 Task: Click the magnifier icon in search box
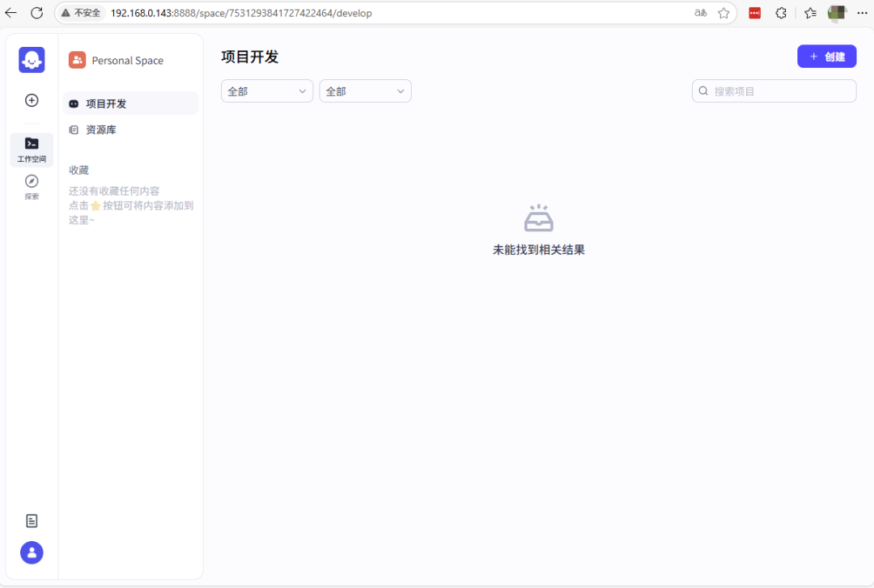coord(703,91)
